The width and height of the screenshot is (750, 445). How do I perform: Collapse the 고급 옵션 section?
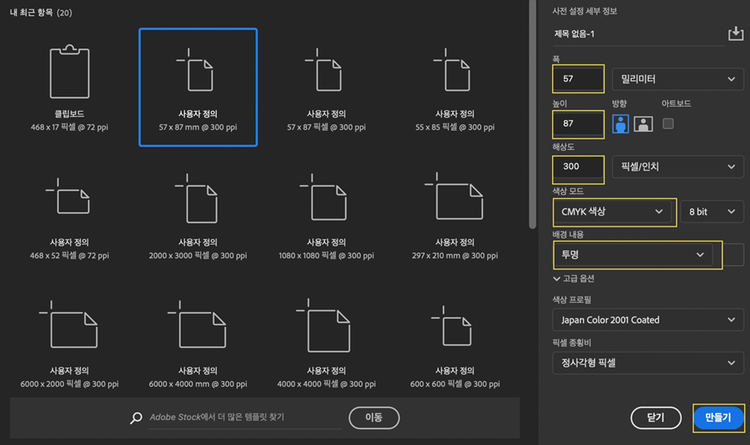(574, 278)
